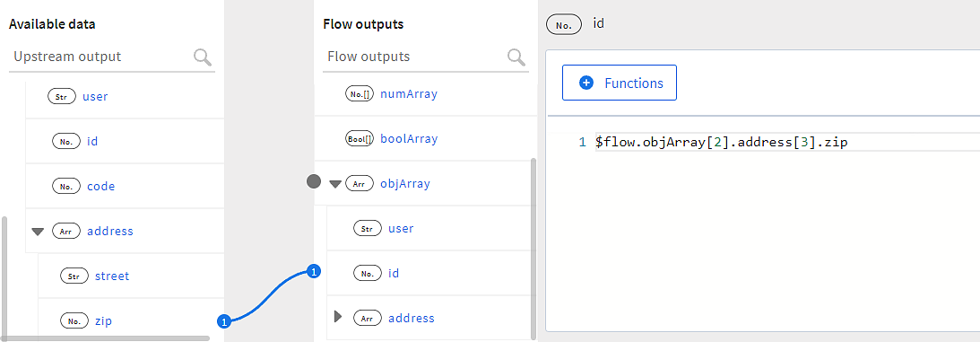Click the Arr type badge of objArray
The width and height of the screenshot is (980, 342).
[360, 184]
